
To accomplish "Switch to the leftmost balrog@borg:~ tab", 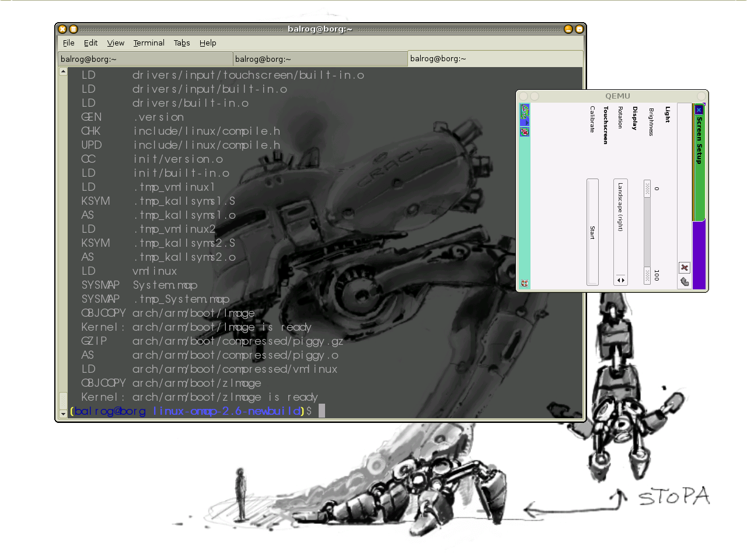I will coord(145,59).
